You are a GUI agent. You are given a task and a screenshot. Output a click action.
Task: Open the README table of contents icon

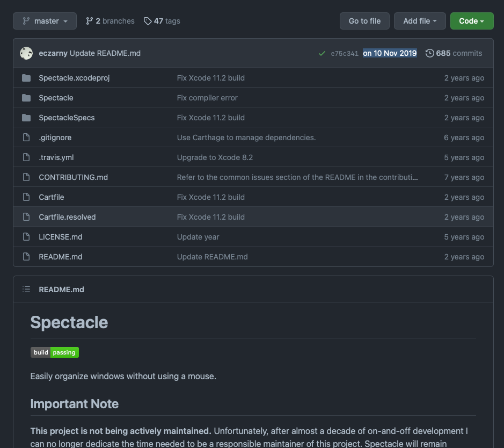pos(26,289)
